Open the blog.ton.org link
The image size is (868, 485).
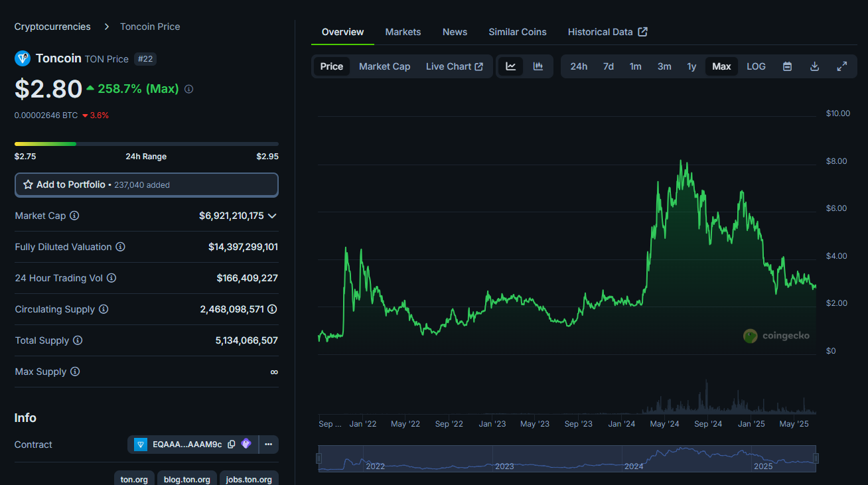(x=186, y=479)
